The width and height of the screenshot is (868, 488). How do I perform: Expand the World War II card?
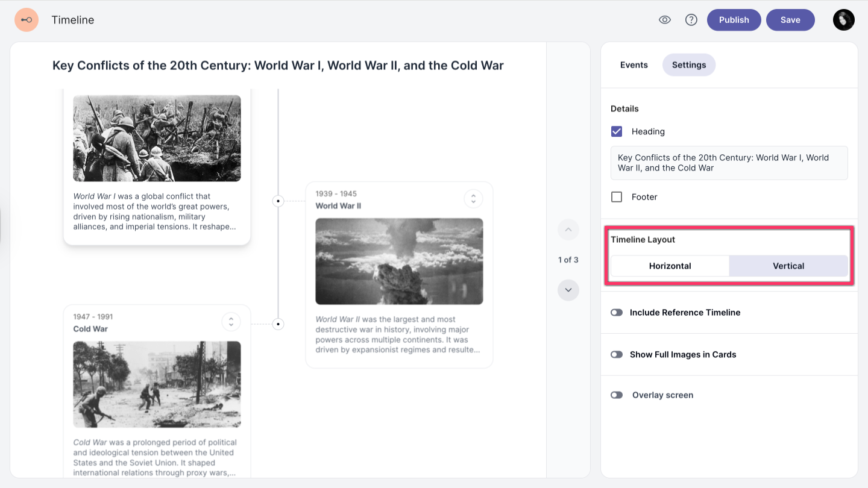pos(473,198)
